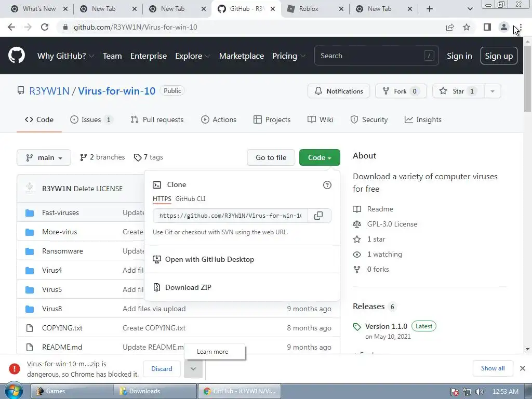Click the red danger warning icon in download bar
Viewport: 532px width, 399px height.
[14, 369]
